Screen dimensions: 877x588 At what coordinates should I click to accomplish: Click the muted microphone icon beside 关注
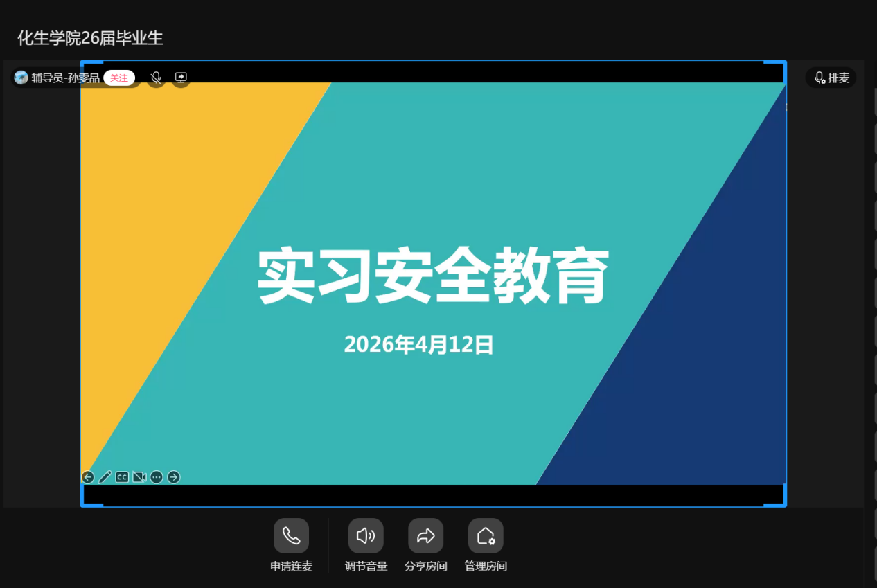(157, 78)
